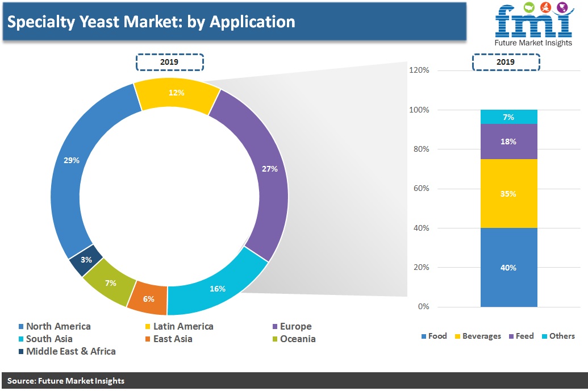Click the 80% axis label

(x=422, y=149)
